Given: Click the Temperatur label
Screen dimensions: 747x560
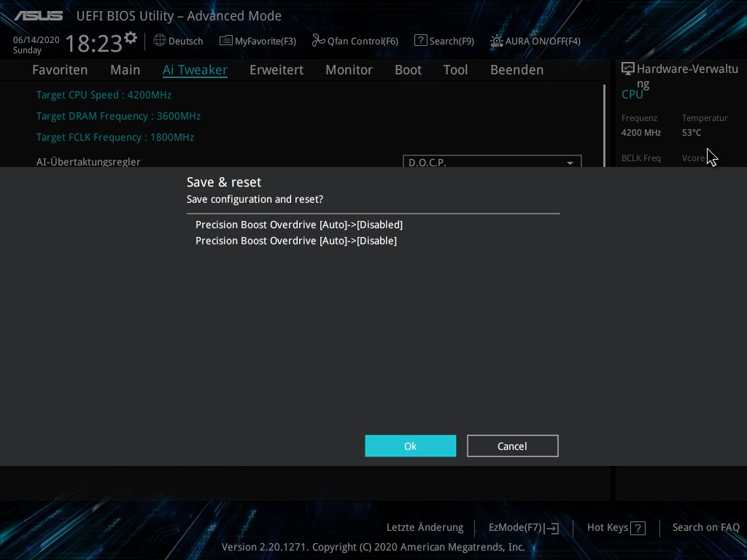Looking at the screenshot, I should coord(705,118).
